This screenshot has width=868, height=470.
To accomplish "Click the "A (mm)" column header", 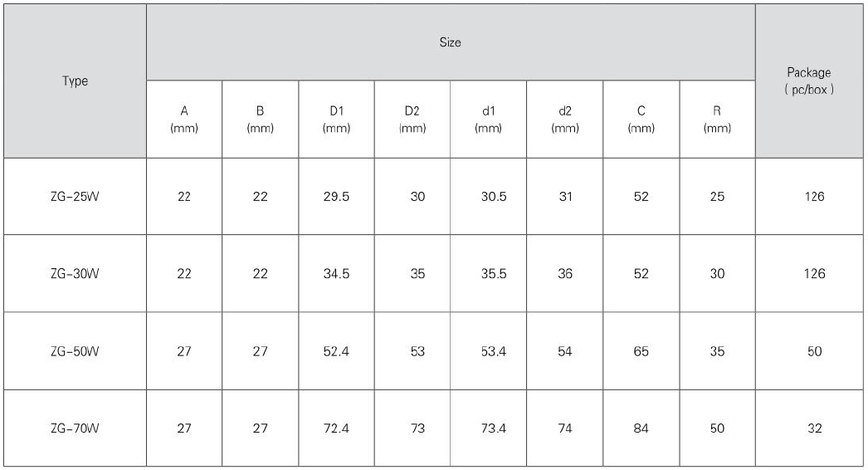I will tap(184, 120).
